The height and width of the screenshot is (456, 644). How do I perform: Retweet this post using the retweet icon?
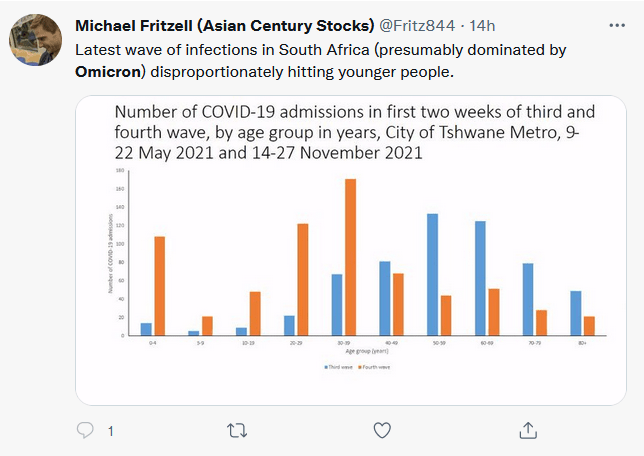[237, 430]
